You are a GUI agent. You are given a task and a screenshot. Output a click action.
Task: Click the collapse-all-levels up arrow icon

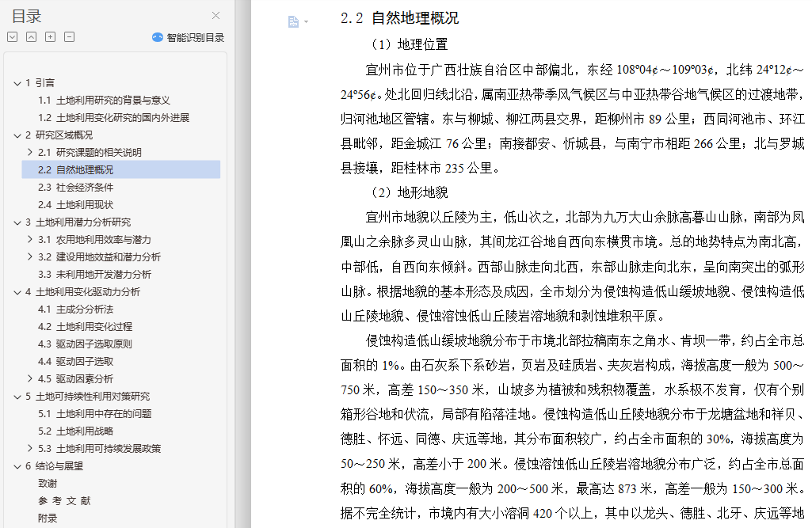point(31,36)
